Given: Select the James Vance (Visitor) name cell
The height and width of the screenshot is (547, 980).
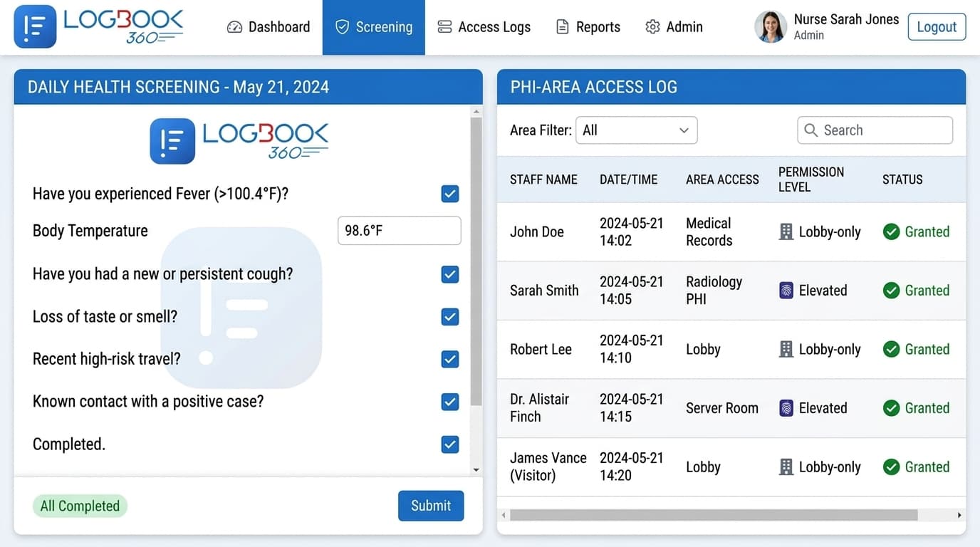Looking at the screenshot, I should click(x=548, y=467).
